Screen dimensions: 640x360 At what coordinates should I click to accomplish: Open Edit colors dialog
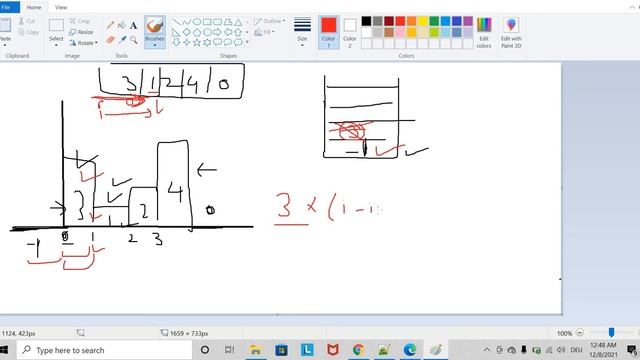[x=484, y=33]
